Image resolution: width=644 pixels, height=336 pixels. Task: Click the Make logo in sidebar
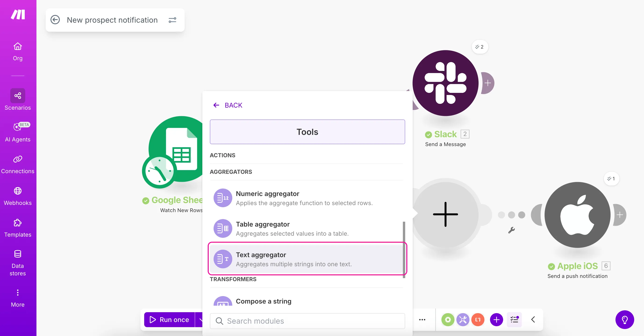(18, 14)
